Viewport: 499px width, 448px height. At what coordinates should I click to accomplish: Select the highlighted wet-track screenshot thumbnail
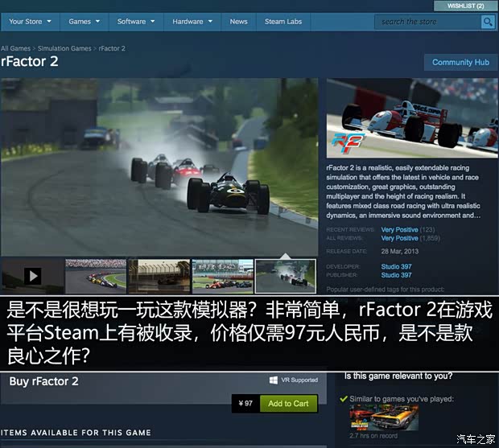pyautogui.click(x=285, y=276)
